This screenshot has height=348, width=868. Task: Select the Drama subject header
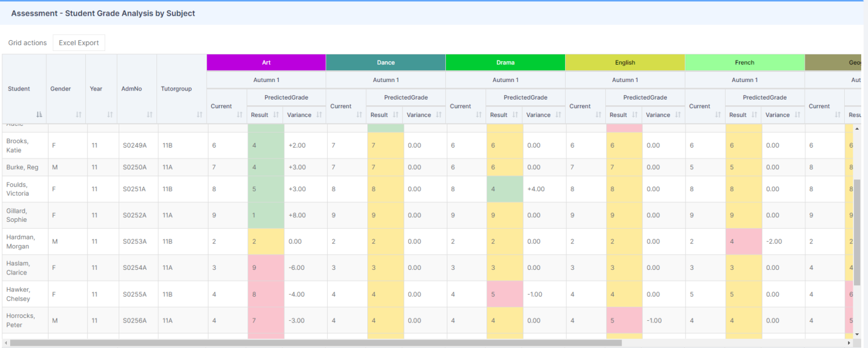tap(505, 62)
